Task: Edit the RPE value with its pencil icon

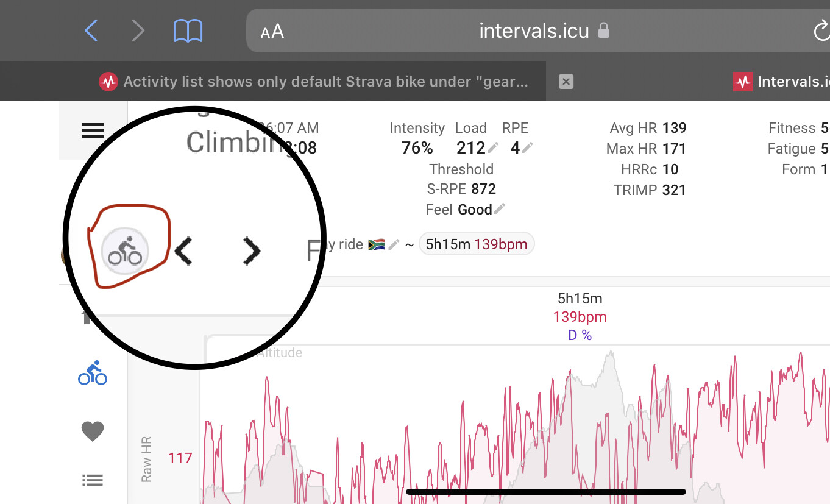Action: (x=527, y=147)
